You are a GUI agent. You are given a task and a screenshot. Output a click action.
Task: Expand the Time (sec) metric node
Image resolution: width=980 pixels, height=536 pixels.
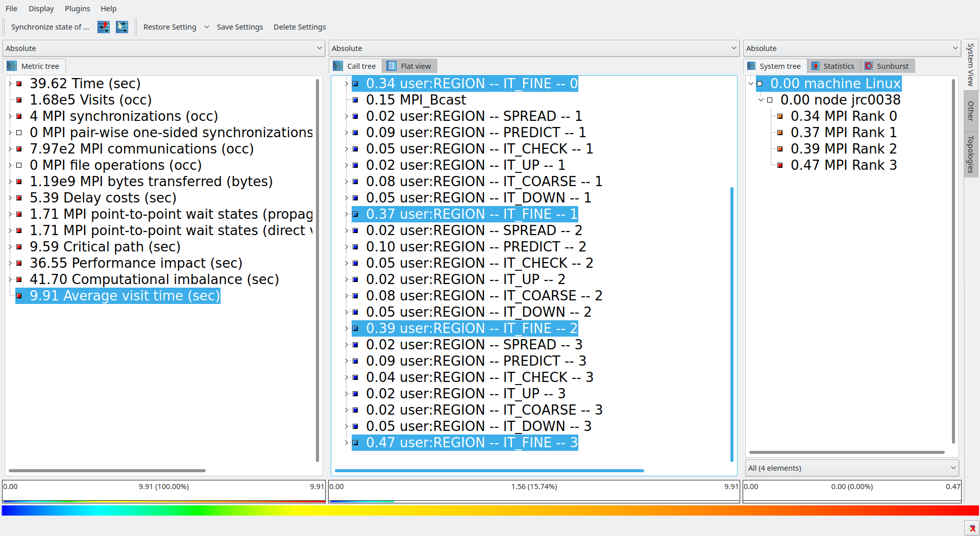tap(10, 84)
